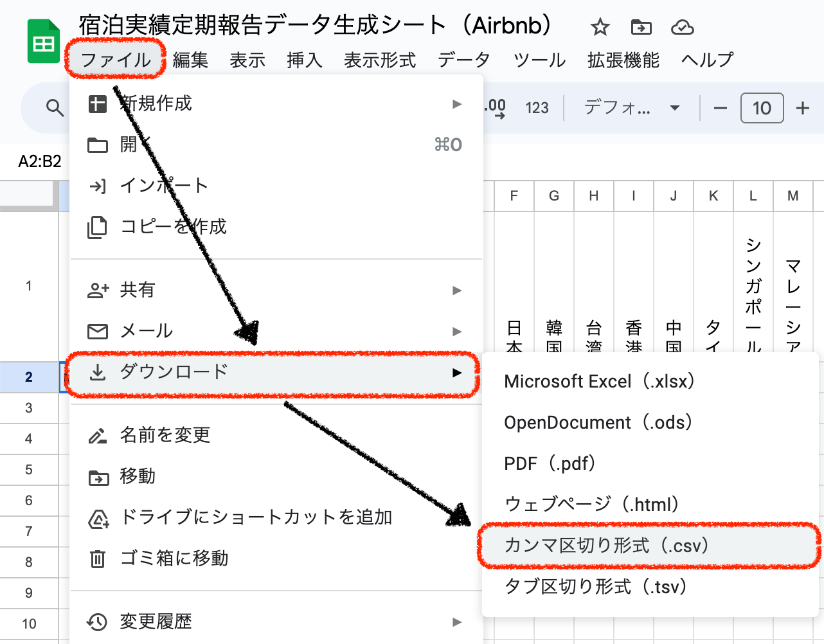Check the cloud save status icon

pyautogui.click(x=682, y=27)
